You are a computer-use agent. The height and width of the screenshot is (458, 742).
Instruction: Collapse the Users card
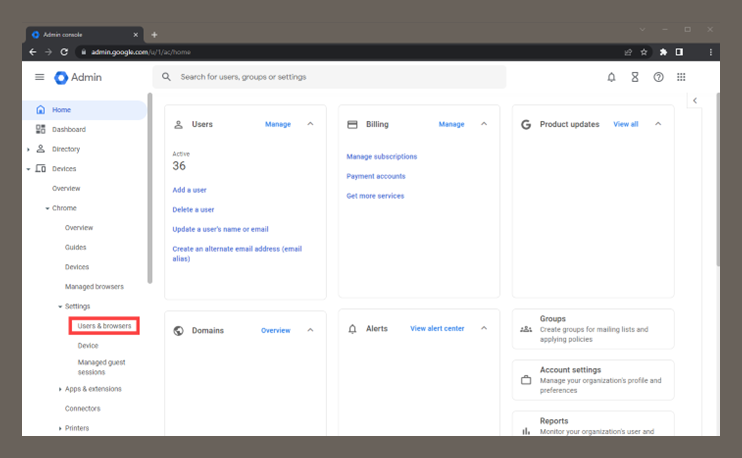310,124
